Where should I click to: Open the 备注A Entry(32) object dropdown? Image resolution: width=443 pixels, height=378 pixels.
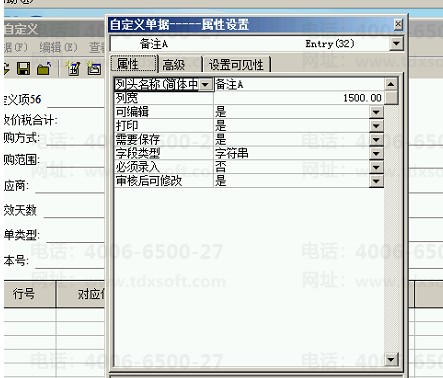[x=396, y=44]
